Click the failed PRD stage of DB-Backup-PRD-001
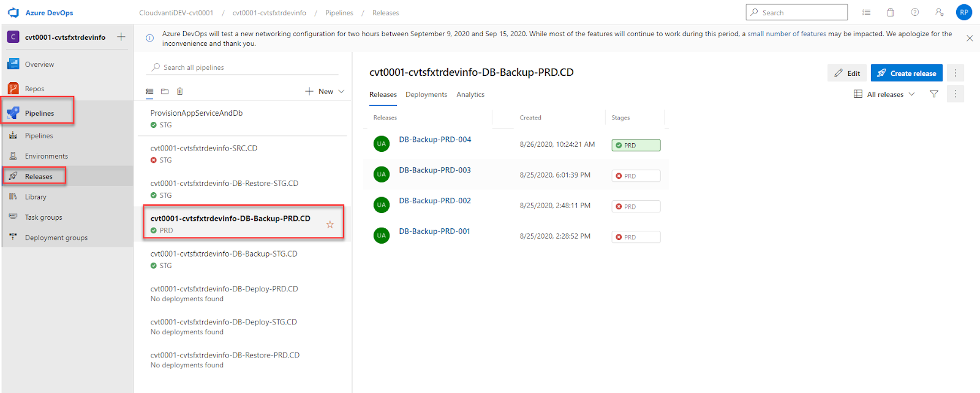This screenshot has width=980, height=393. pyautogui.click(x=636, y=237)
